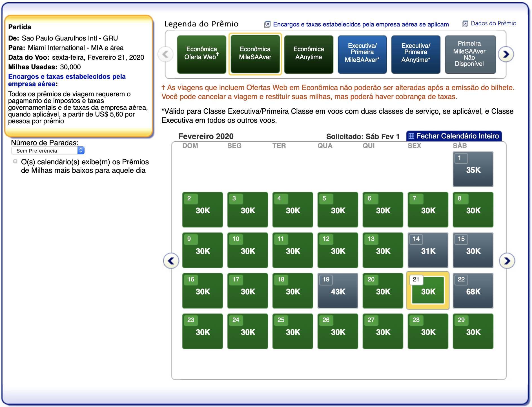Go to next month with calendar right arrow

click(507, 261)
